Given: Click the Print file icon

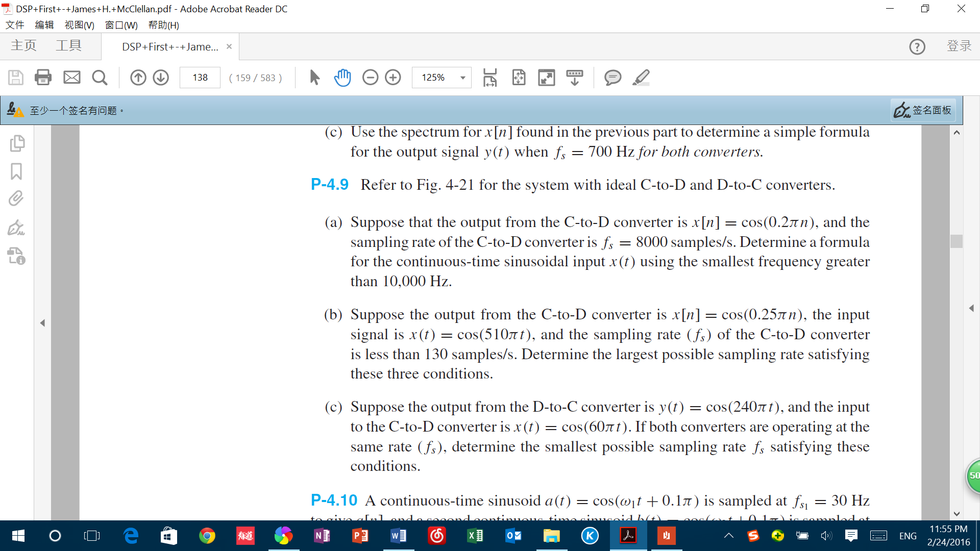Looking at the screenshot, I should coord(43,78).
